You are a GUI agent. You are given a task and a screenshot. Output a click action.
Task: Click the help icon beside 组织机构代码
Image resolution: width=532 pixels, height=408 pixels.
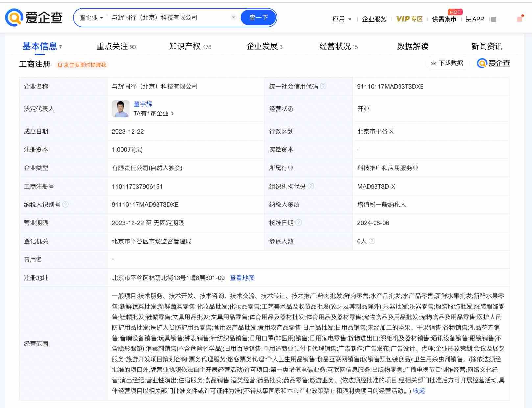311,186
